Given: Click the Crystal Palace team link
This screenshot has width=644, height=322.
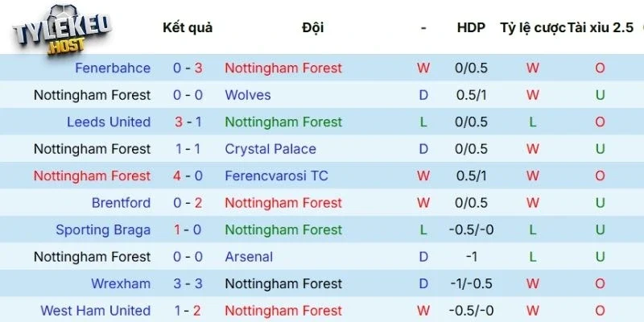Looking at the screenshot, I should coord(270,149).
